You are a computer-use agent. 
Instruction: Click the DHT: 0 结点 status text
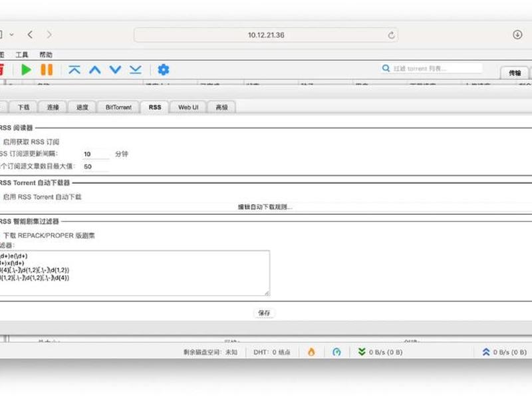tap(272, 352)
